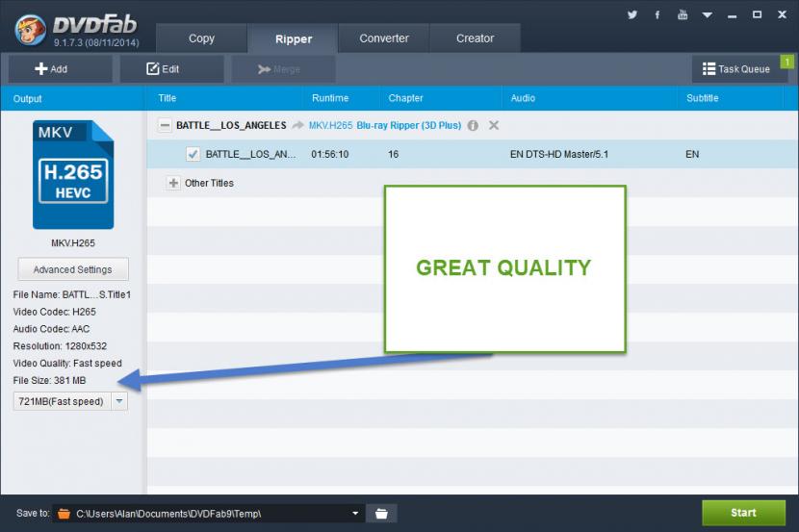Switch to the Converter tab
799x532 pixels.
coord(384,38)
